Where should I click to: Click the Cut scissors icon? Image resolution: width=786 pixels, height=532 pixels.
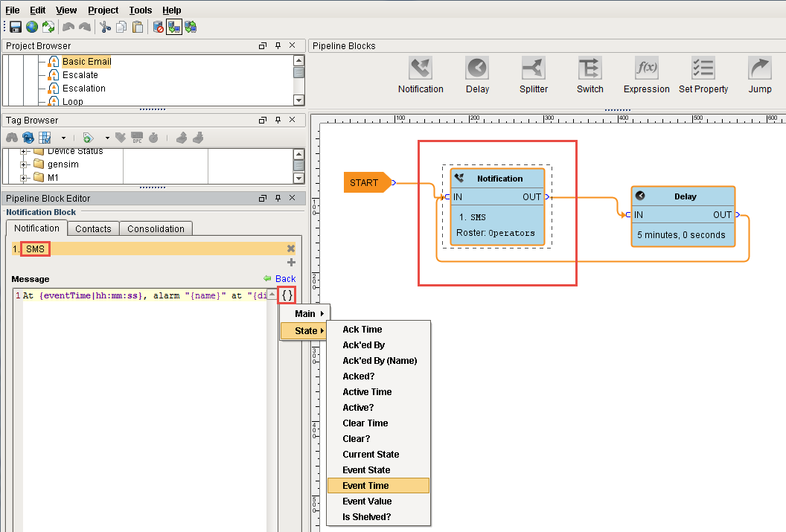click(105, 28)
